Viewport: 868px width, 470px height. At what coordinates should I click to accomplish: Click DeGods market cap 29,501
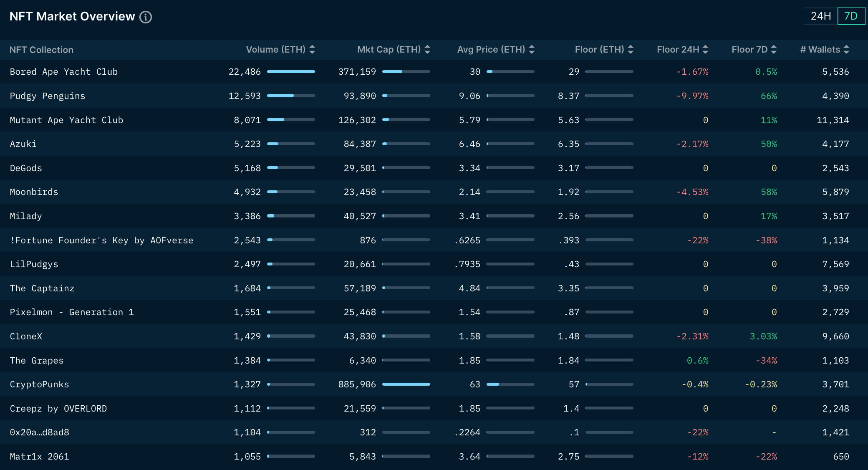pos(360,168)
